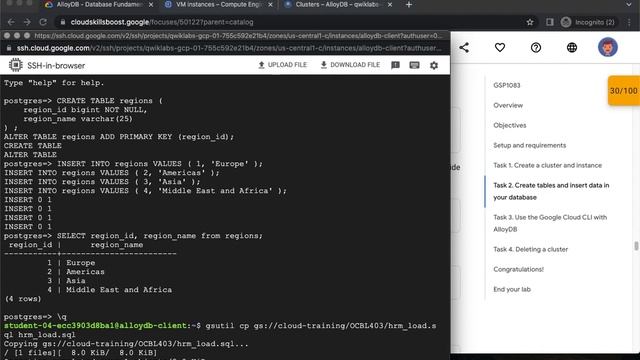The height and width of the screenshot is (360, 640).
Task: Close the VM instances tab
Action: click(x=270, y=5)
